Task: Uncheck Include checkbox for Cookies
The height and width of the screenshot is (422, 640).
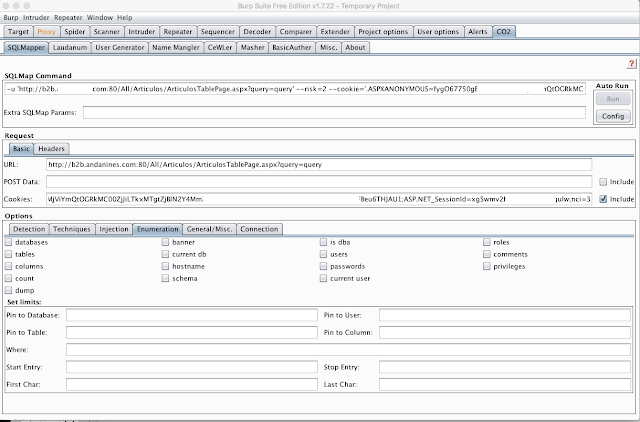Action: coord(603,199)
